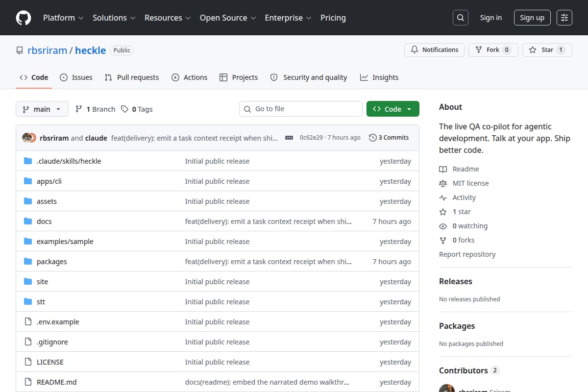The image size is (588, 392).
Task: Click Report repository link
Action: click(467, 254)
